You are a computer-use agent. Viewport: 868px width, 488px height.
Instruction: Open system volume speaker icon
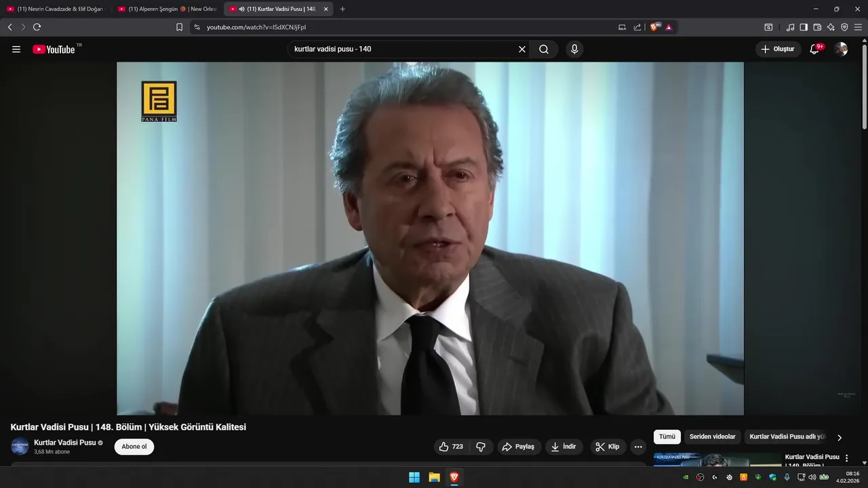(812, 477)
